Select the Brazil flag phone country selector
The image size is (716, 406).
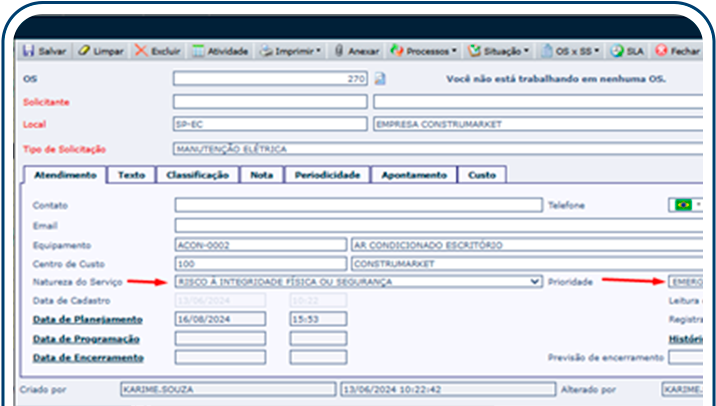click(x=686, y=205)
